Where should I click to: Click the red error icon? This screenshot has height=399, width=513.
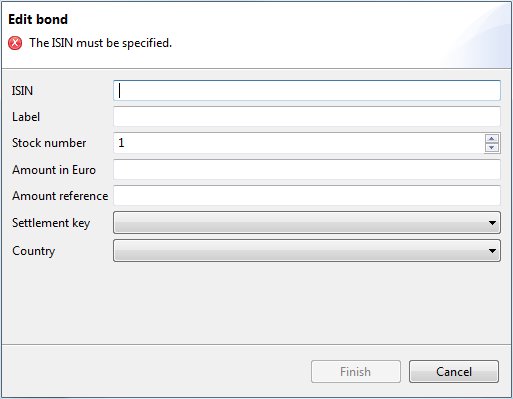click(x=15, y=43)
